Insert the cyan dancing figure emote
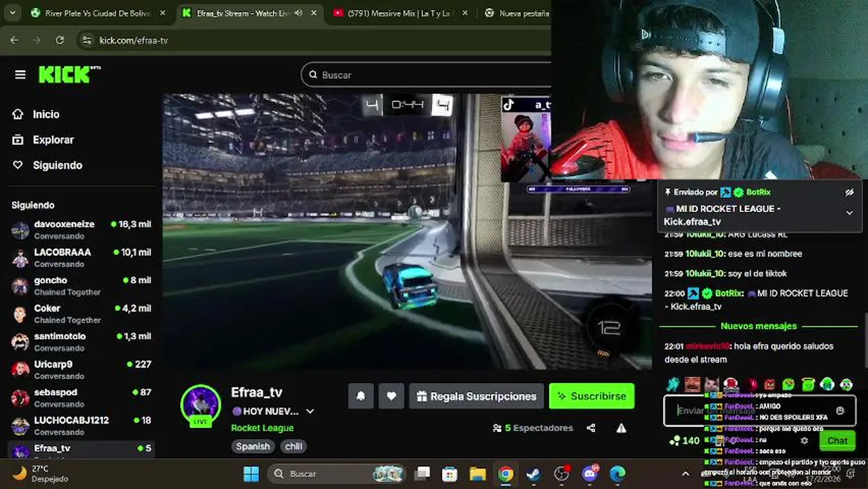This screenshot has width=868, height=489. [x=672, y=384]
